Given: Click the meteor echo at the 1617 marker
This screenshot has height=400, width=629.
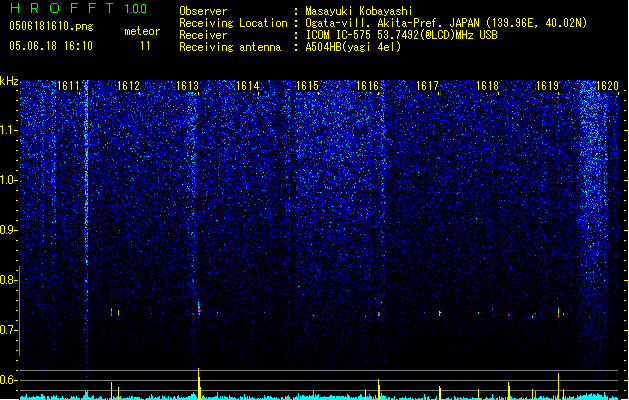Looking at the screenshot, I should [440, 313].
